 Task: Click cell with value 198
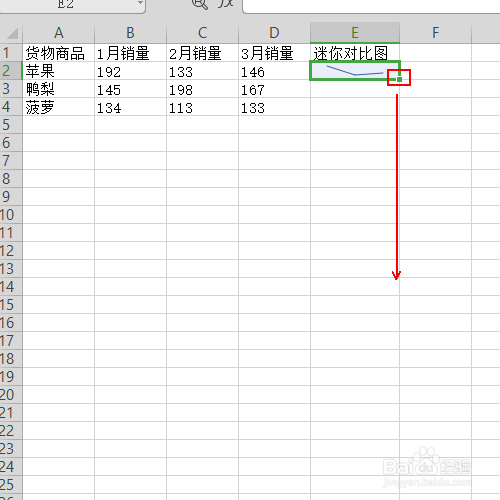coord(202,89)
